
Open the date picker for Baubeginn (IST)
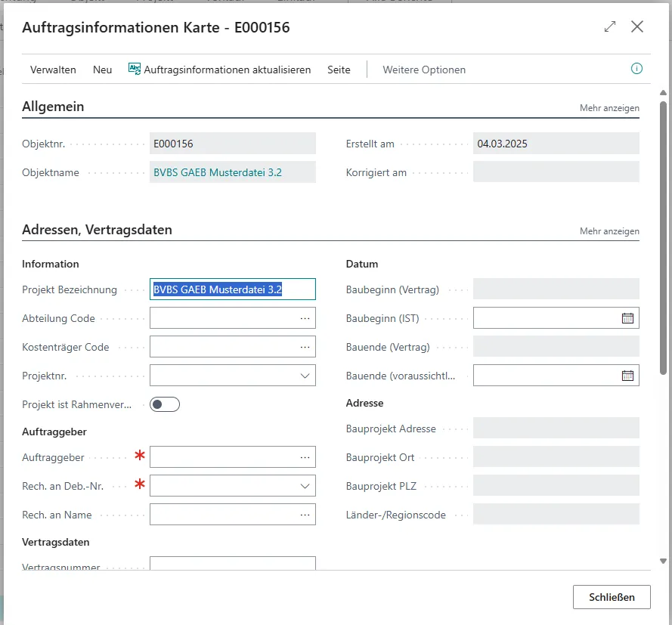coord(628,317)
